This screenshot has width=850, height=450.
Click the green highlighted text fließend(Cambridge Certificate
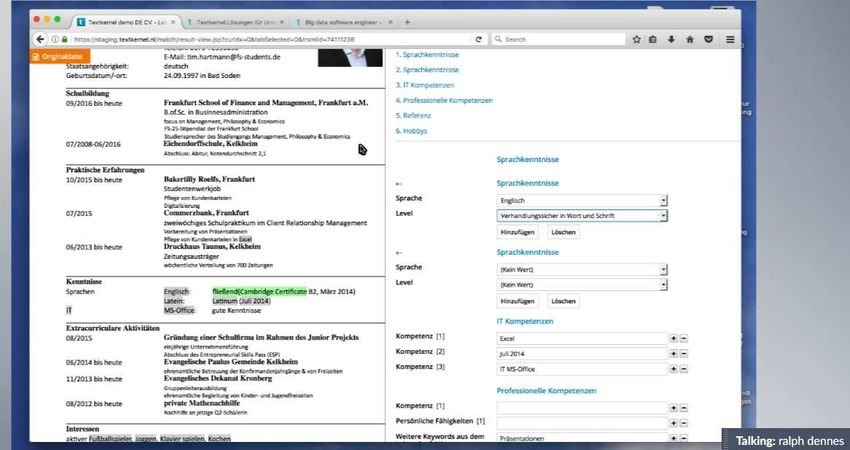tap(260, 292)
